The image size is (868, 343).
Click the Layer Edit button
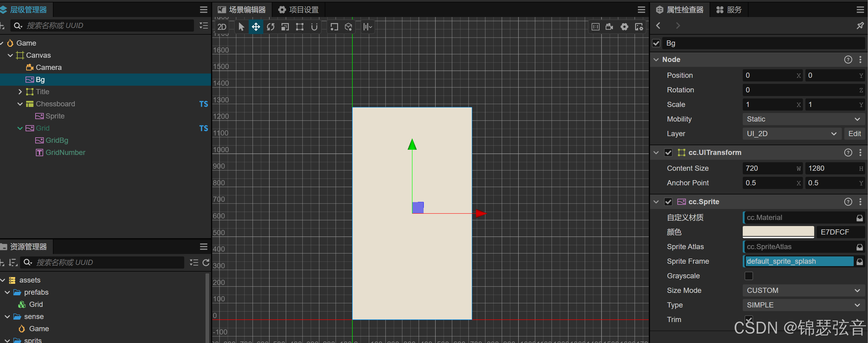point(854,134)
